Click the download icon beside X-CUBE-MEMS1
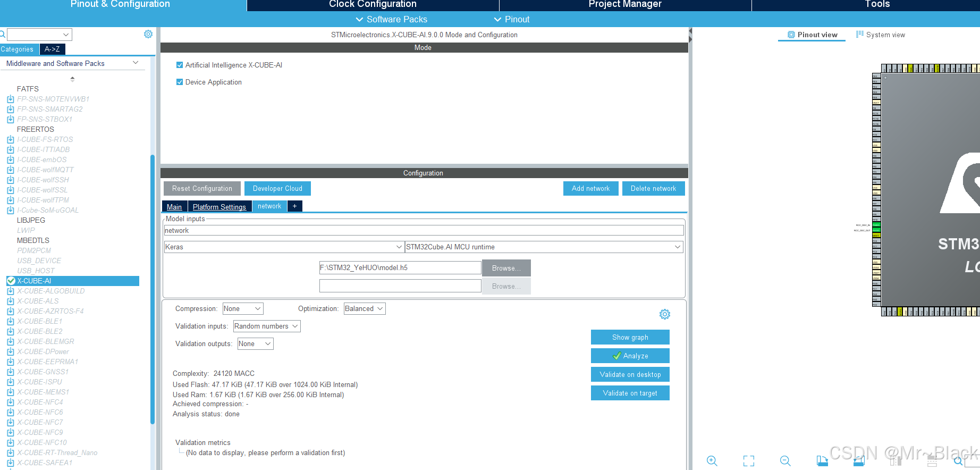The height and width of the screenshot is (470, 980). pos(11,392)
